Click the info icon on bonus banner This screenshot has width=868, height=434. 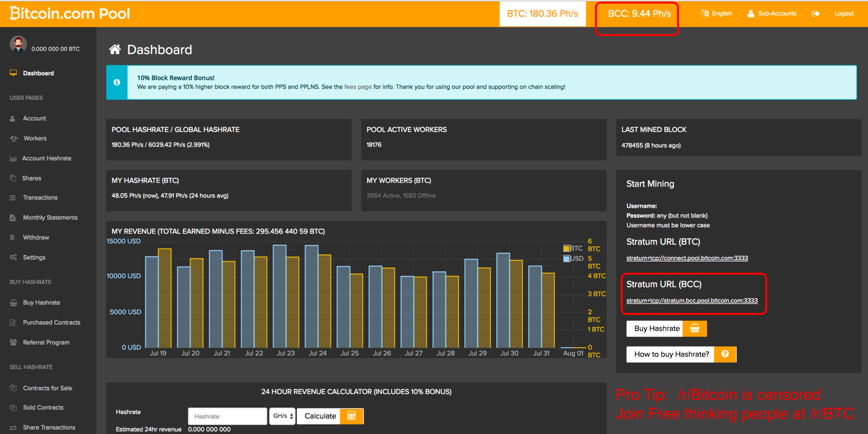coord(117,82)
